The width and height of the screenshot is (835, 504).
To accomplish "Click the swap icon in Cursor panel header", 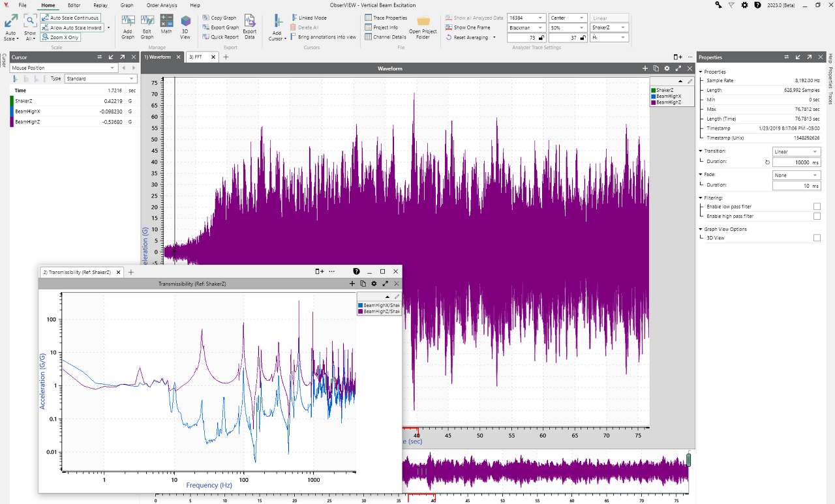I will click(x=99, y=57).
